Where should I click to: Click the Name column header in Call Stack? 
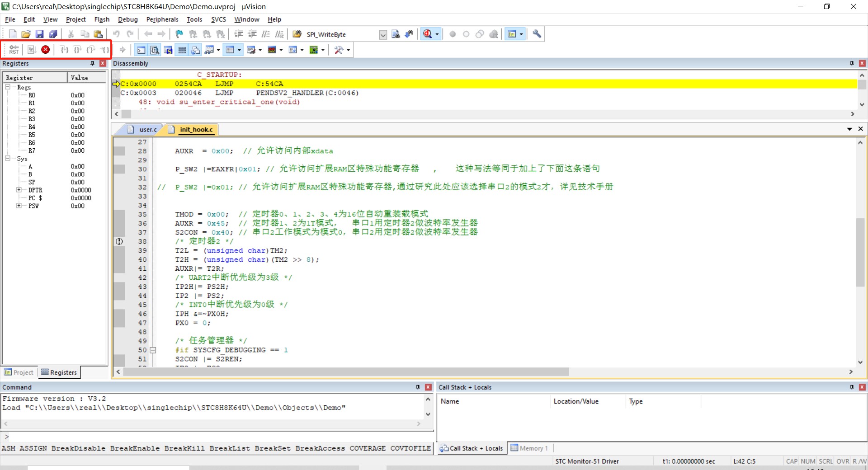(494, 401)
